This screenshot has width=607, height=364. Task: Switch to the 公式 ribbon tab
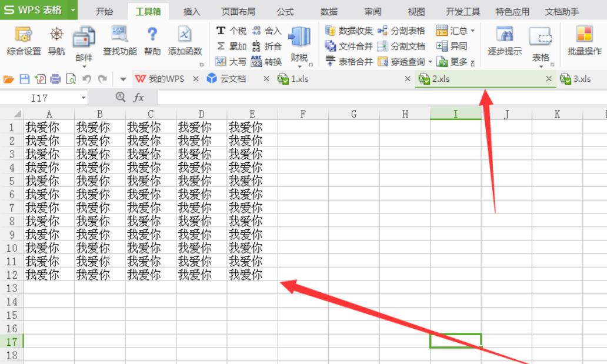285,12
